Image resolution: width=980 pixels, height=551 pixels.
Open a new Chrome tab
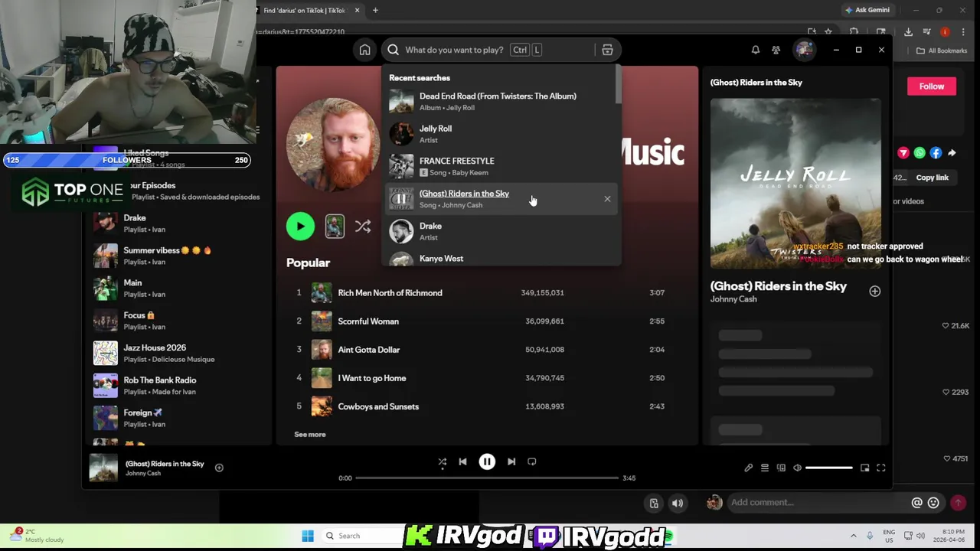[375, 10]
